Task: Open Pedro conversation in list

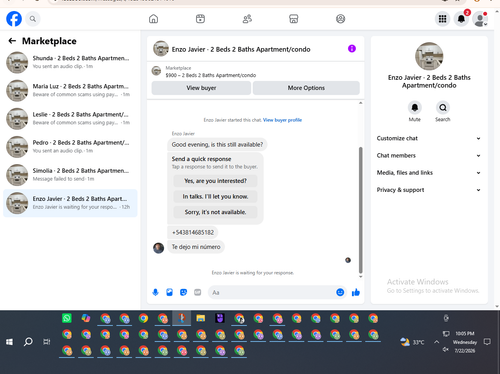Action: [70, 147]
